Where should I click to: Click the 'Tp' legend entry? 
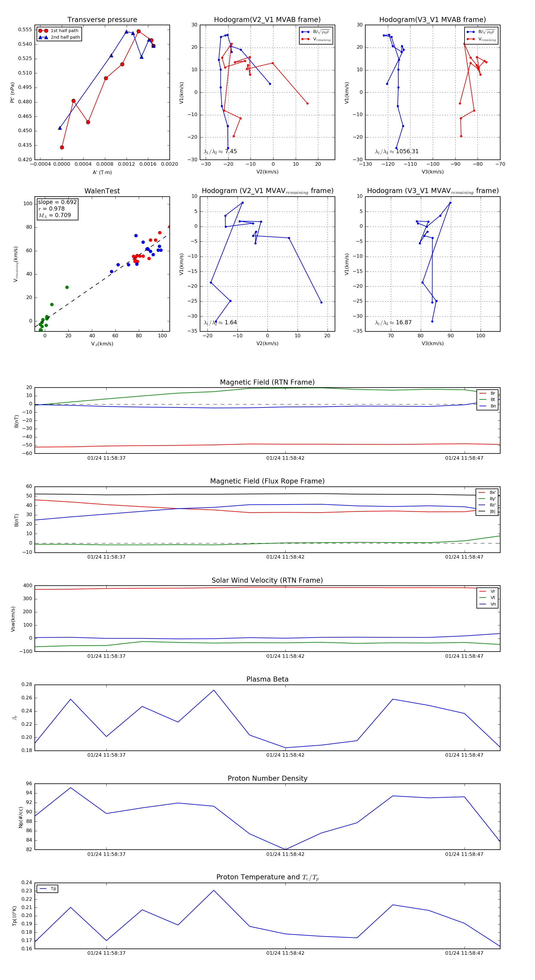pyautogui.click(x=48, y=889)
